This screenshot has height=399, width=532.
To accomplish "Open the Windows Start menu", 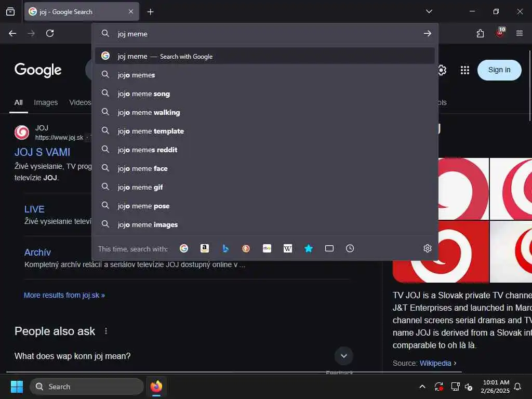I will pos(17,387).
